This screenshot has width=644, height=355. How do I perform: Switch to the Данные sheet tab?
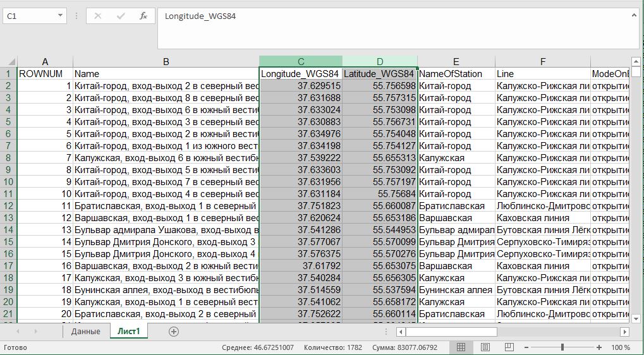click(x=86, y=331)
